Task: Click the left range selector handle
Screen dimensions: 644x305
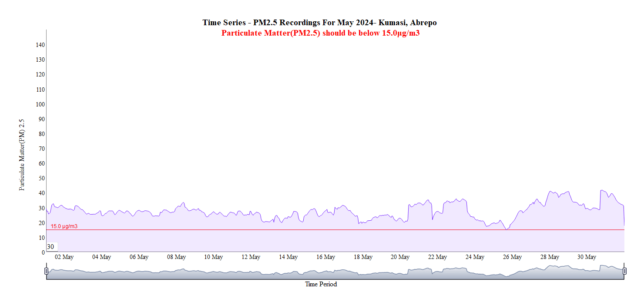Action: [x=47, y=271]
